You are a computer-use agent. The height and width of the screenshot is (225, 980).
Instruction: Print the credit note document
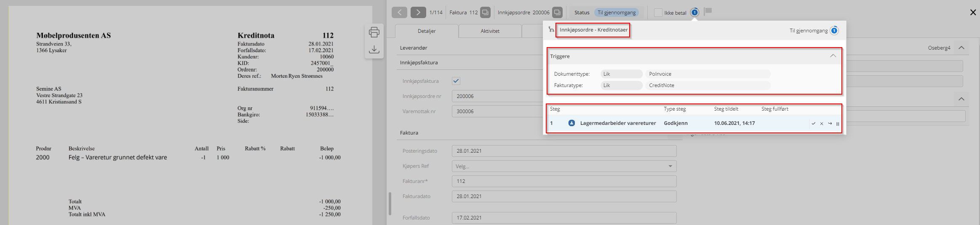click(x=374, y=32)
